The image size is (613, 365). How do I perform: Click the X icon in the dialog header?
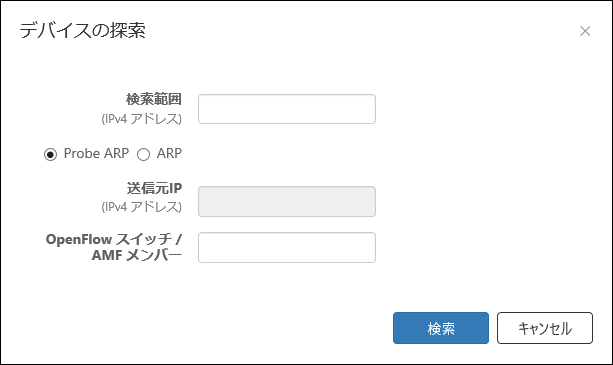tap(585, 31)
